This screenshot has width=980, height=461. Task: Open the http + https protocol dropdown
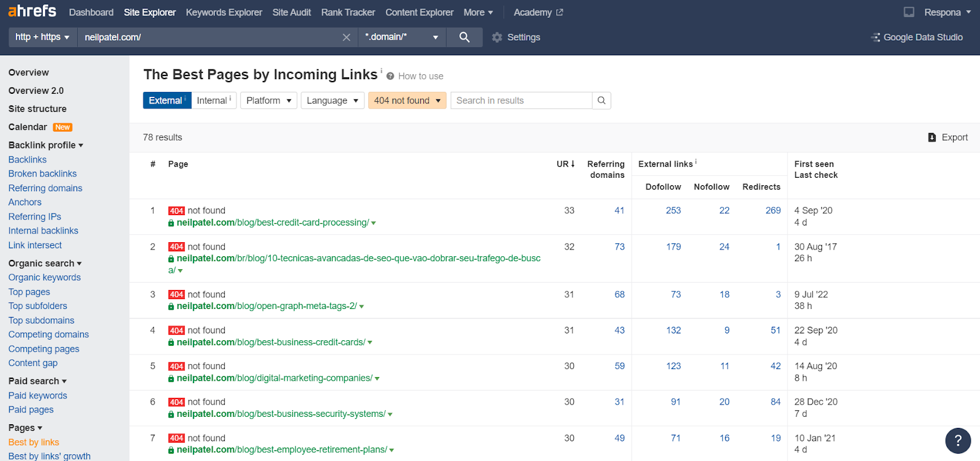42,37
